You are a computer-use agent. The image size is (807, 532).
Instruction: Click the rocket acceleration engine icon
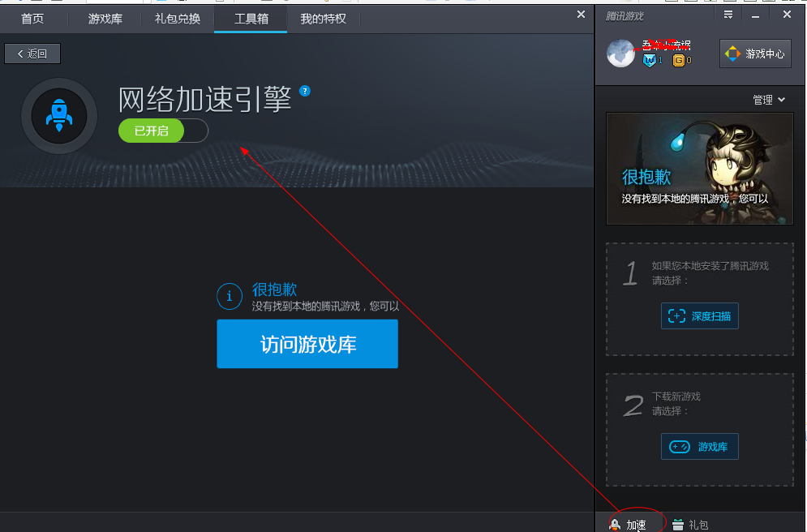59,116
